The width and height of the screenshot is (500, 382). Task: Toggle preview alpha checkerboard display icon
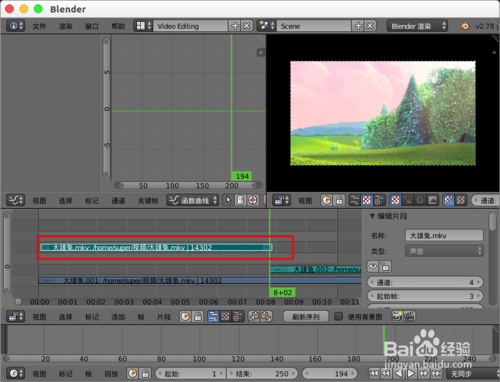461,200
